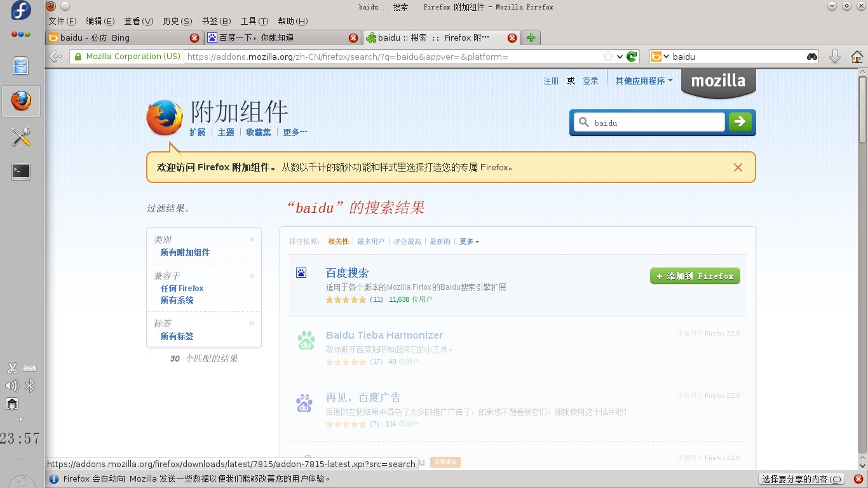This screenshot has height=488, width=868.
Task: Open the 收藏集 link
Action: pyautogui.click(x=259, y=132)
